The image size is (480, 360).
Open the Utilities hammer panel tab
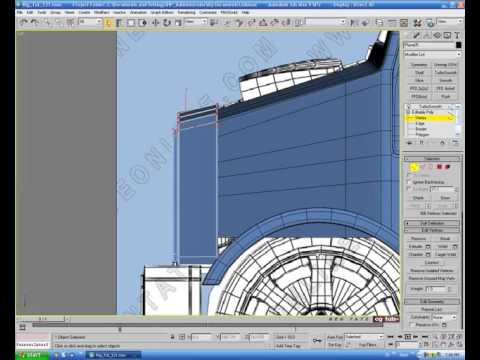(457, 35)
